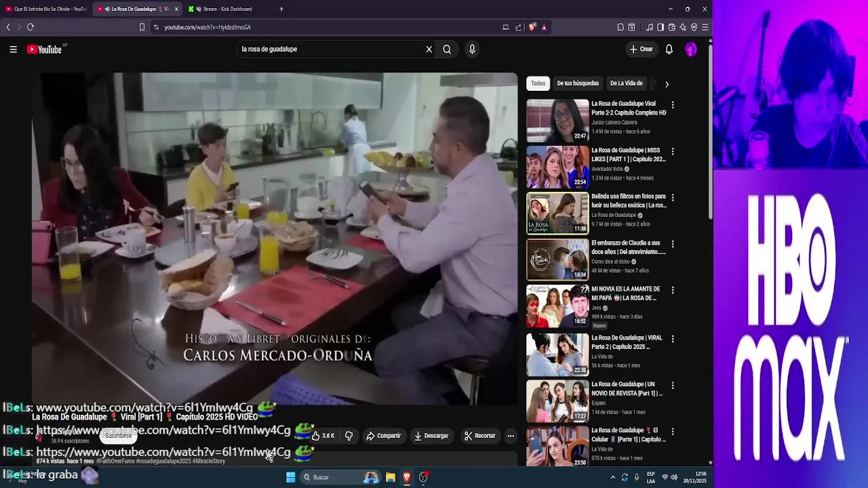The width and height of the screenshot is (868, 488).
Task: Dislike the video with thumbs down
Action: coord(349,436)
